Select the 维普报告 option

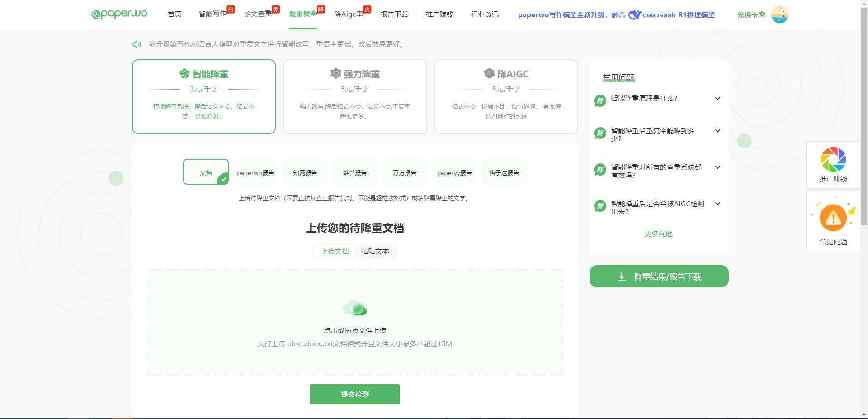355,172
